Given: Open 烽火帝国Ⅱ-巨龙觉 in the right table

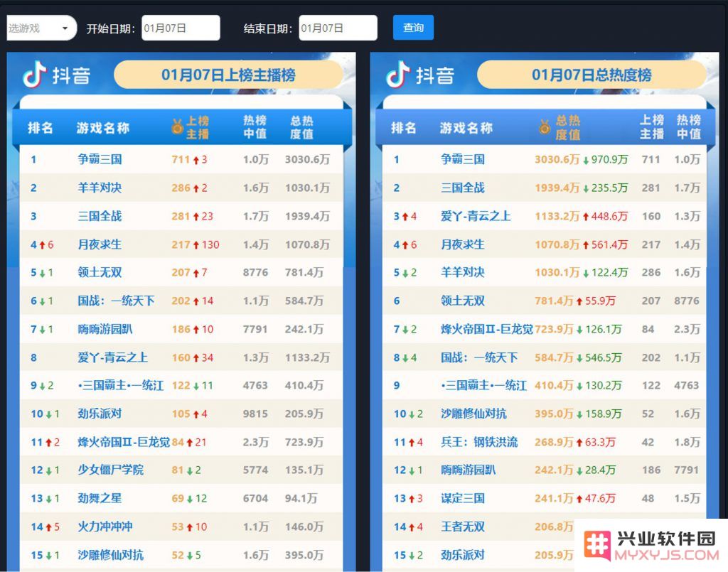Looking at the screenshot, I should click(487, 330).
